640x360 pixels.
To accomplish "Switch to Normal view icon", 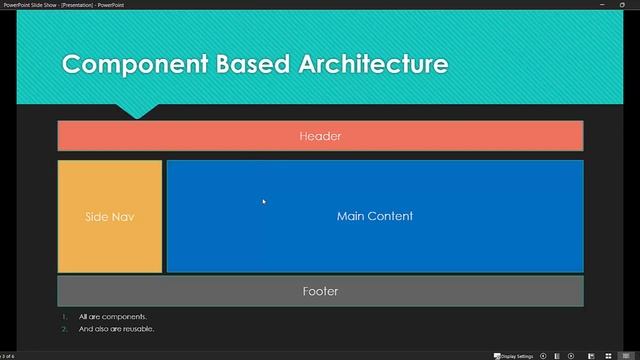I will [591, 356].
